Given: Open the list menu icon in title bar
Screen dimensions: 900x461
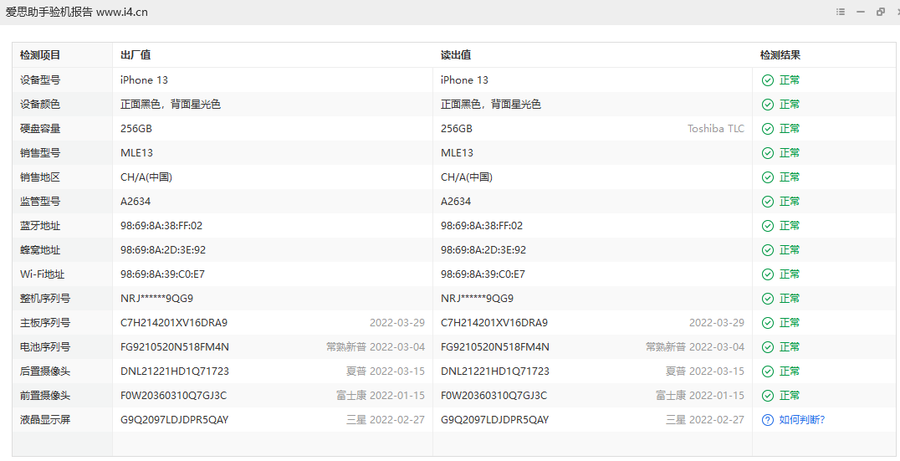Looking at the screenshot, I should [841, 12].
